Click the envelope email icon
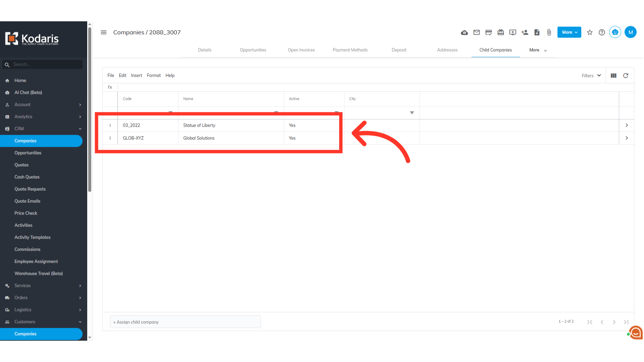 [476, 33]
